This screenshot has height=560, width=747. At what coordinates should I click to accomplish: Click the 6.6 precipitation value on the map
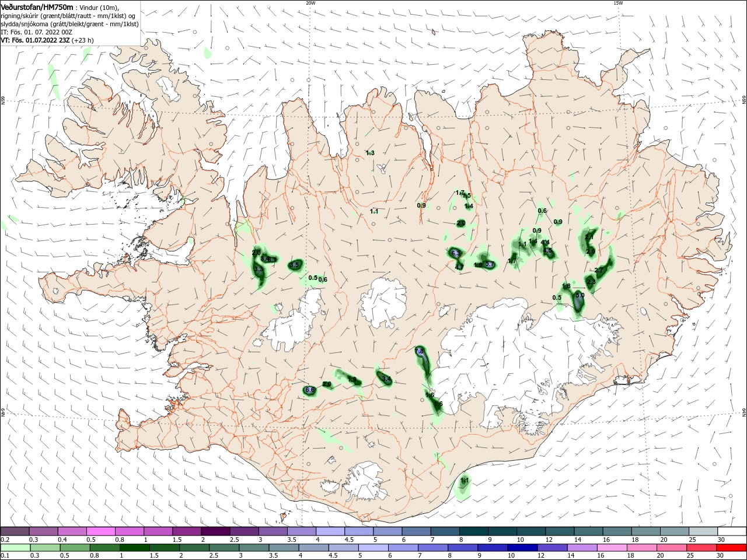pyautogui.click(x=310, y=390)
